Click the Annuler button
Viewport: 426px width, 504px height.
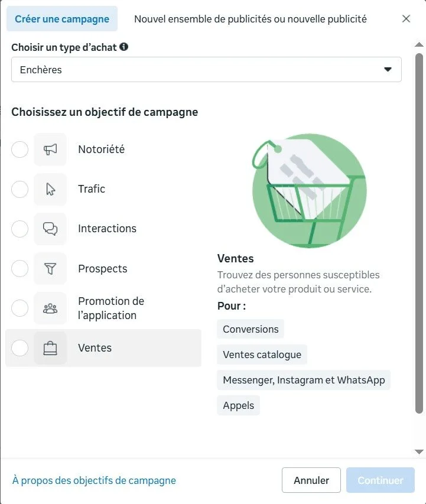(x=311, y=480)
